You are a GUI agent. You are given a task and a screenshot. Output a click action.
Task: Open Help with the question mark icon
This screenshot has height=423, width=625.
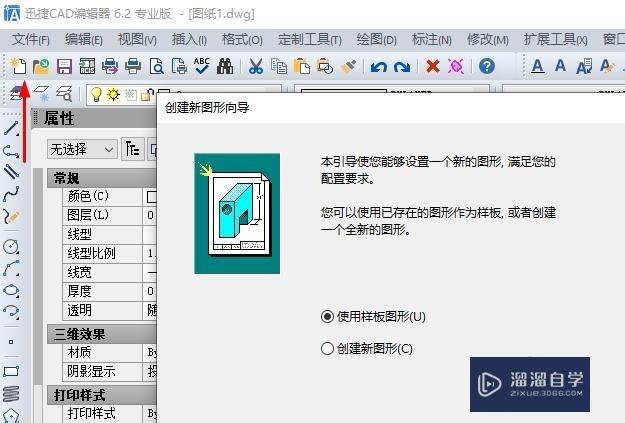point(487,66)
